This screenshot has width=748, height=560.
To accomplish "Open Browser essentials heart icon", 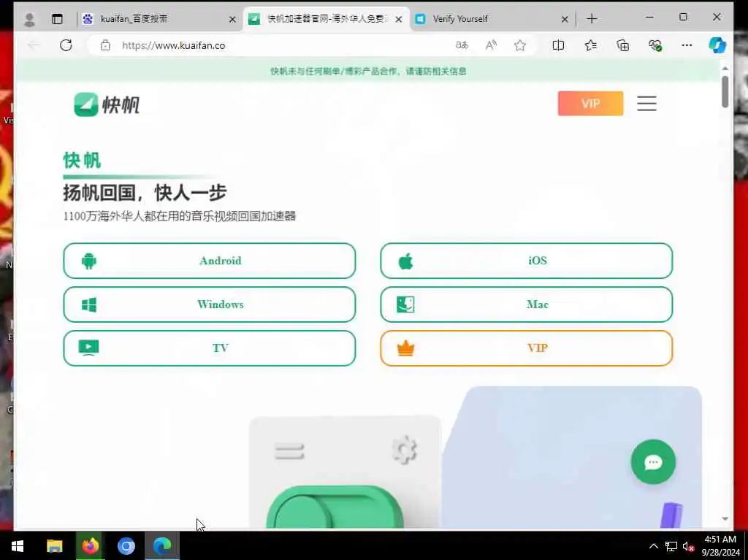I will click(655, 45).
